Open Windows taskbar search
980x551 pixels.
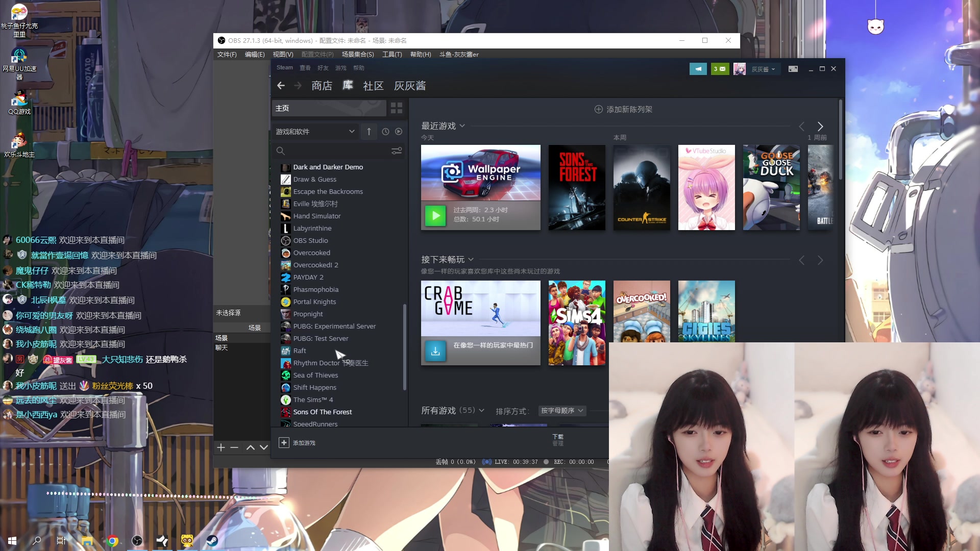(37, 541)
